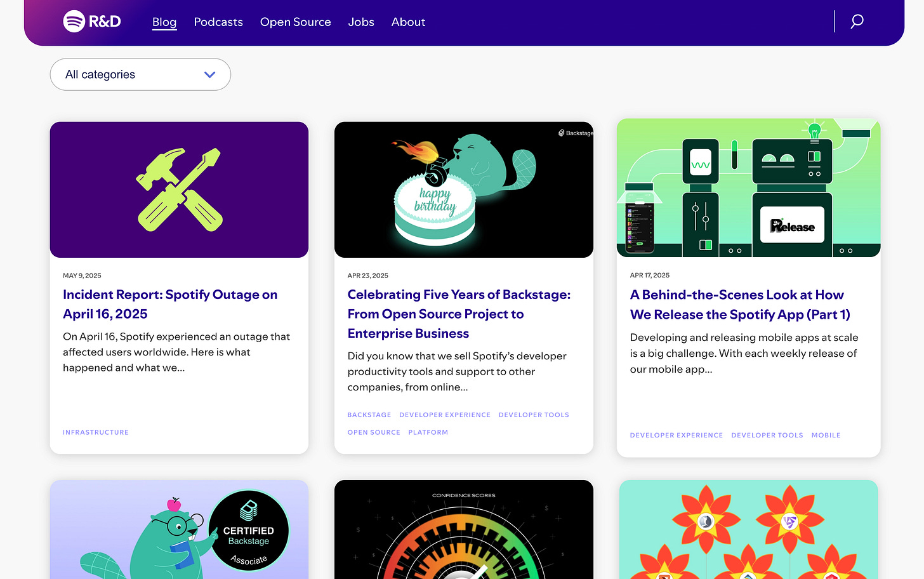Click the Spotify R&D logo

(x=92, y=22)
